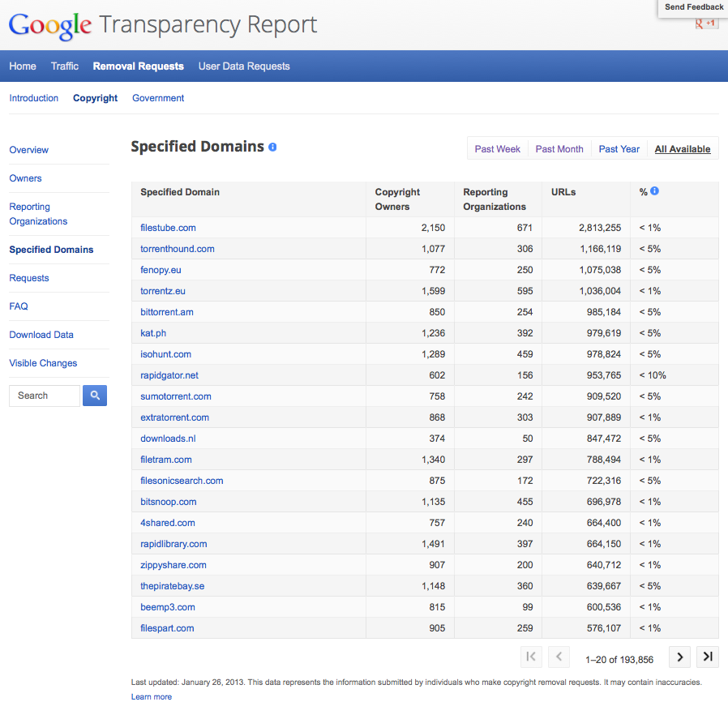Click the search magnifier button

95,396
